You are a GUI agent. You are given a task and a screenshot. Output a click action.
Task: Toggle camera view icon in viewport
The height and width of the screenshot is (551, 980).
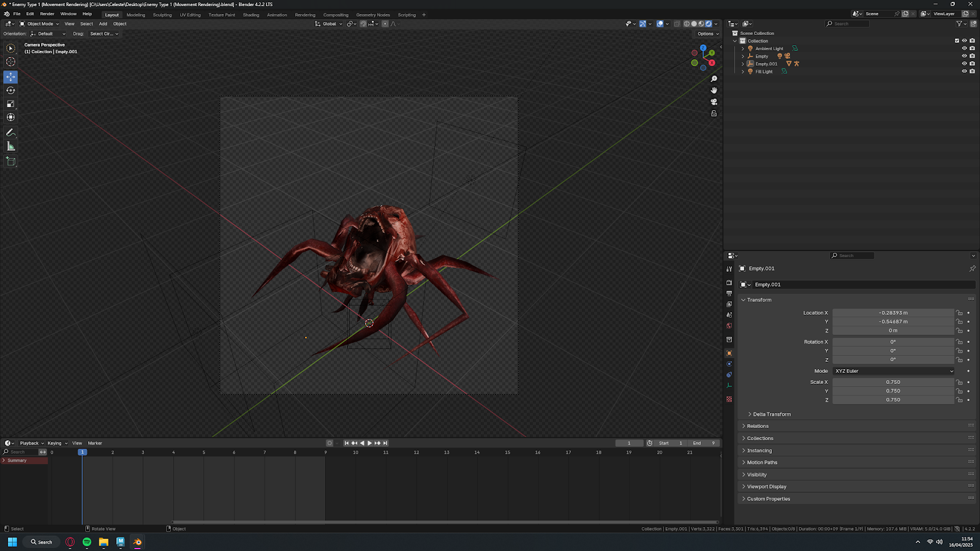(714, 102)
